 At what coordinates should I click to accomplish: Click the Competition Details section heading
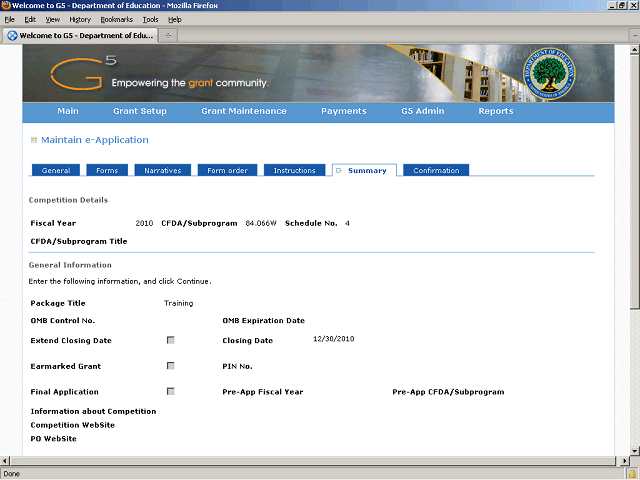[x=68, y=200]
